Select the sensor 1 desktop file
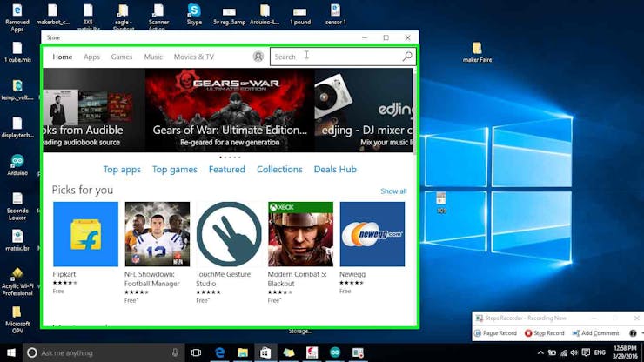This screenshot has height=362, width=644. coord(336,15)
